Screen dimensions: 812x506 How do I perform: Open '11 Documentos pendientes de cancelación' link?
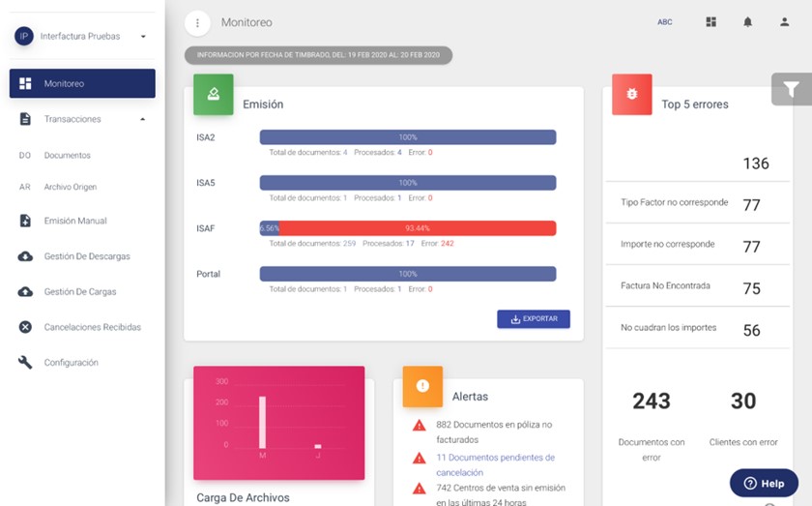(495, 465)
